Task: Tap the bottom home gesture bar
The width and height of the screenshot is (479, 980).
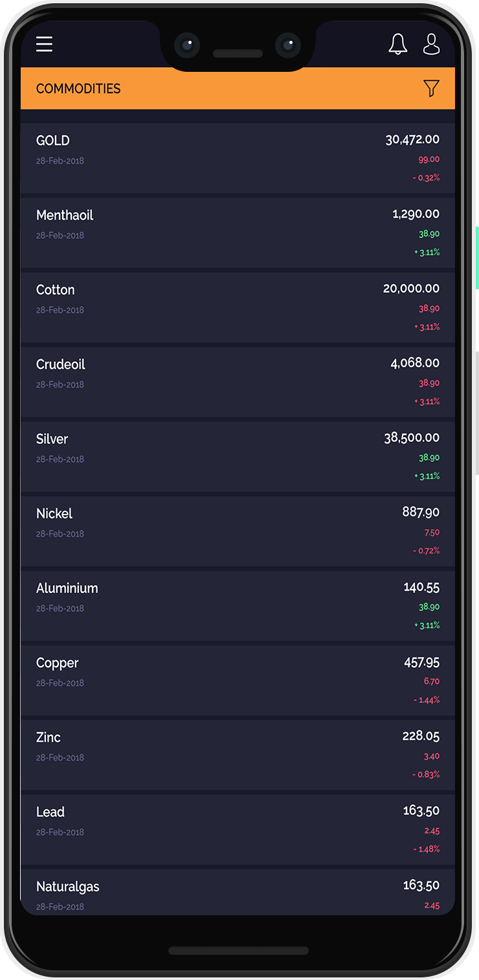Action: [x=238, y=951]
